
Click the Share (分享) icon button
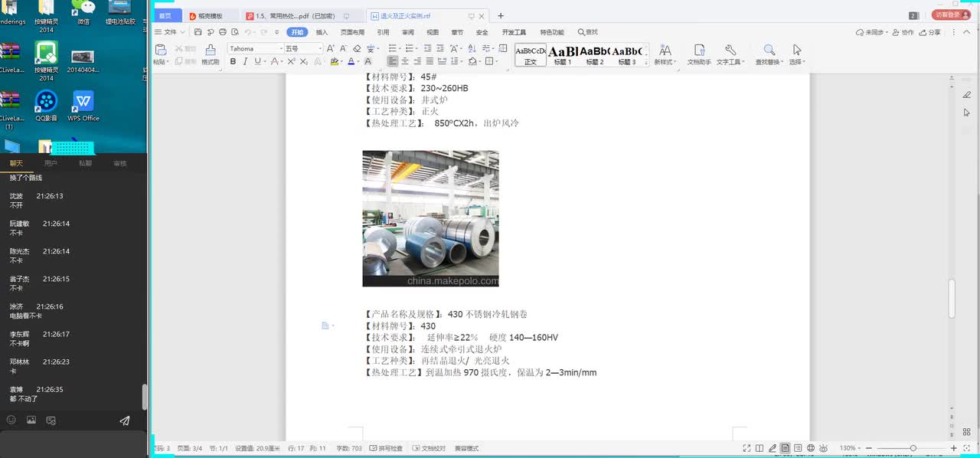coord(929,32)
